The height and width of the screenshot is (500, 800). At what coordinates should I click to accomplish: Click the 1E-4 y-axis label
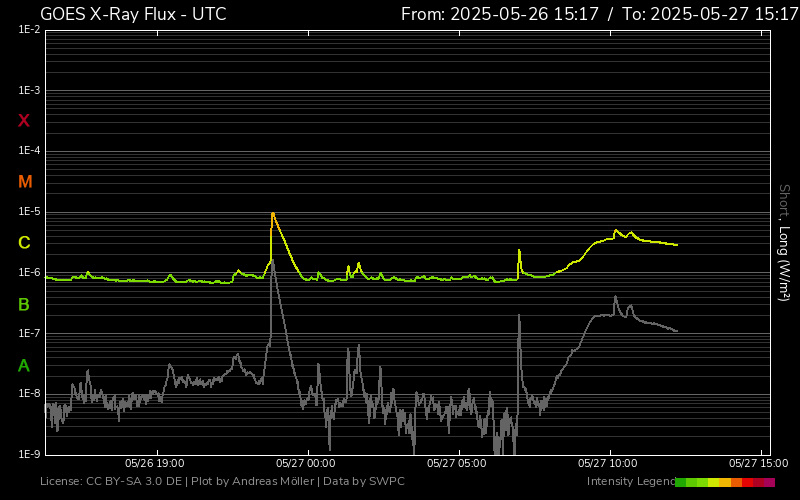[29, 151]
